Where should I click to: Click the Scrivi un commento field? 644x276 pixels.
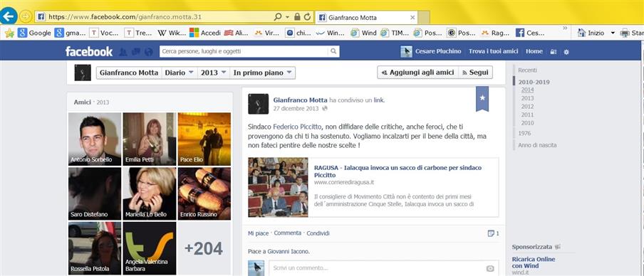[383, 268]
